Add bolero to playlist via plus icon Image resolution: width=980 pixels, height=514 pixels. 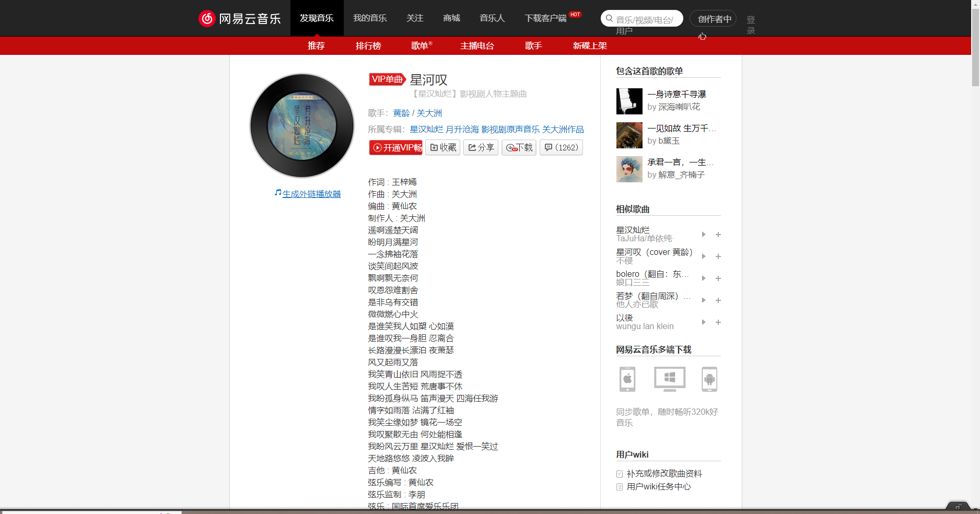[718, 278]
